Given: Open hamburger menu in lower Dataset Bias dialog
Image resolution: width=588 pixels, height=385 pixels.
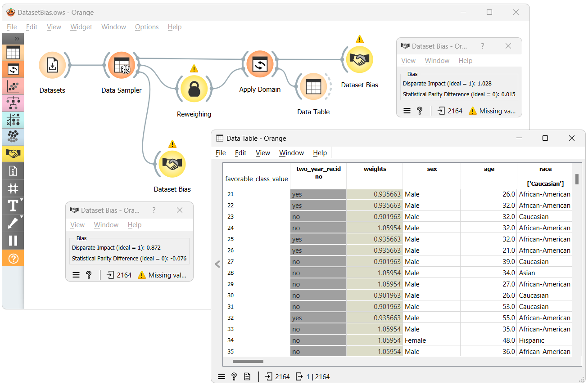Looking at the screenshot, I should coord(76,275).
